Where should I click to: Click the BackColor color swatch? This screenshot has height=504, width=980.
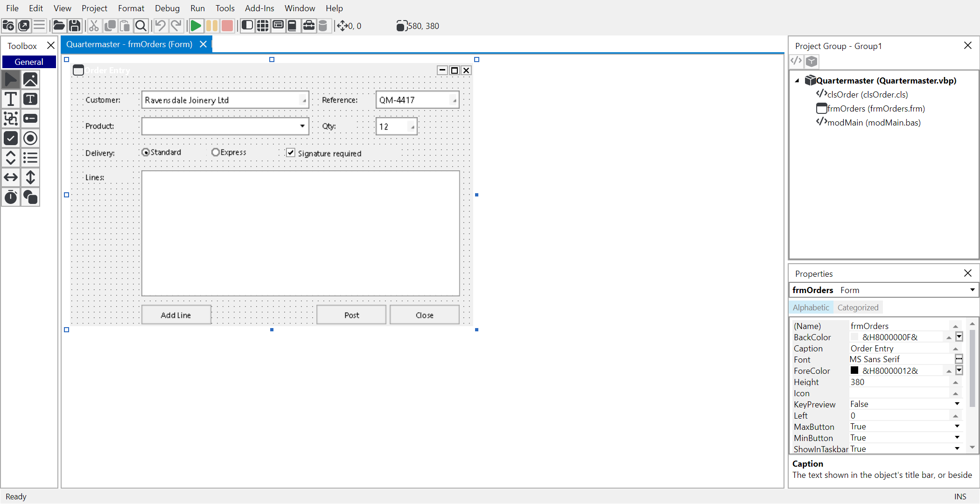click(x=854, y=337)
